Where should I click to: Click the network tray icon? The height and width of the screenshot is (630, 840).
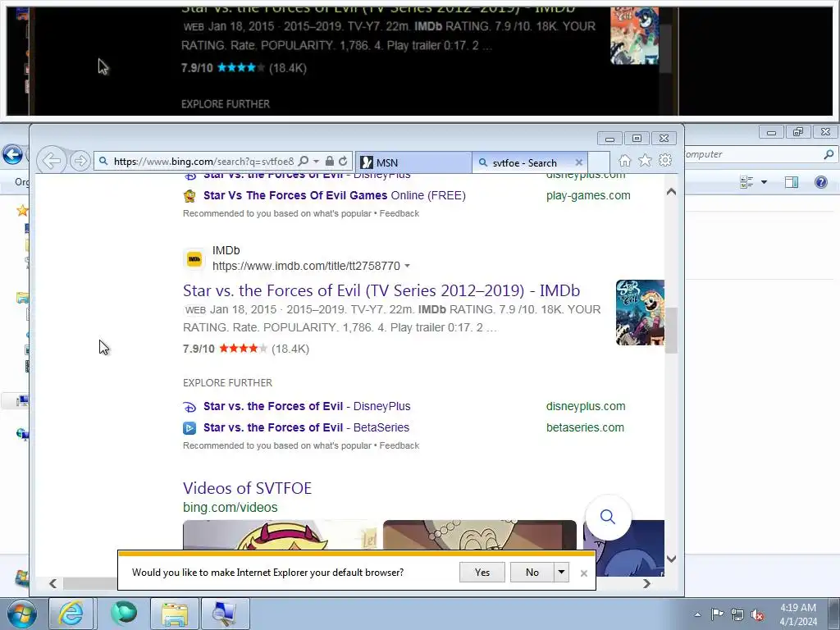[737, 614]
